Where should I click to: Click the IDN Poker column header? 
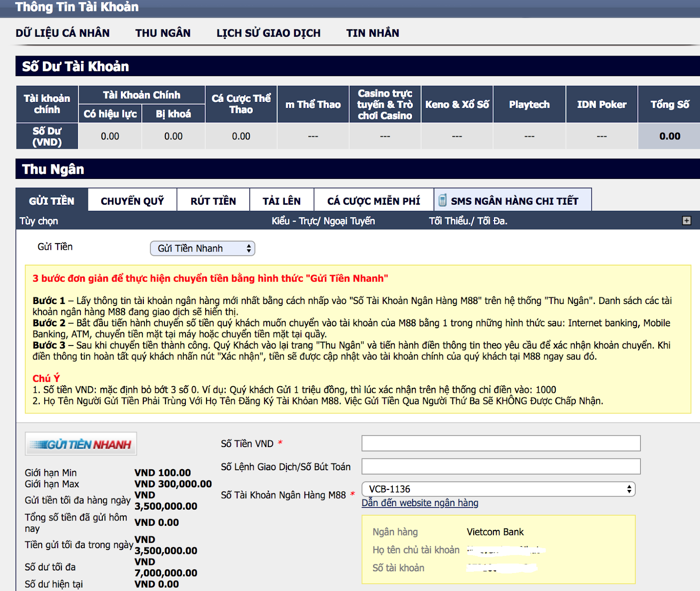(602, 104)
